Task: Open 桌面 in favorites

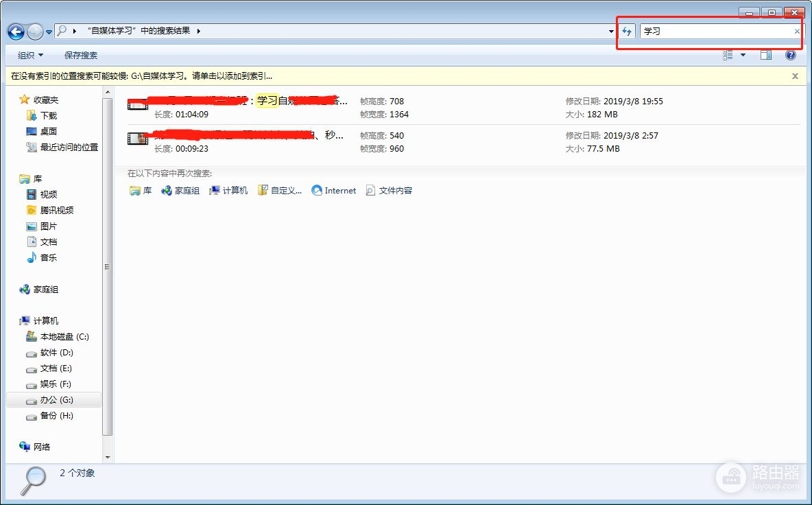Action: (x=41, y=131)
